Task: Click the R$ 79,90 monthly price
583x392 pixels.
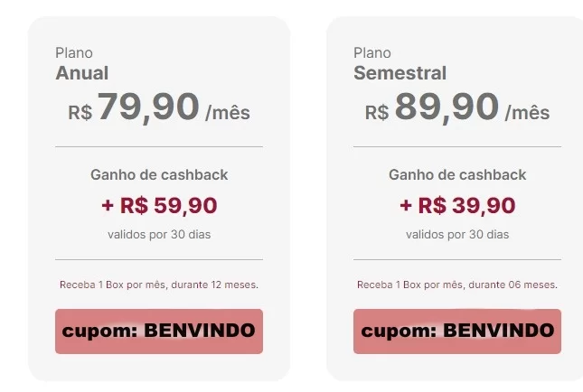Action: (x=148, y=108)
